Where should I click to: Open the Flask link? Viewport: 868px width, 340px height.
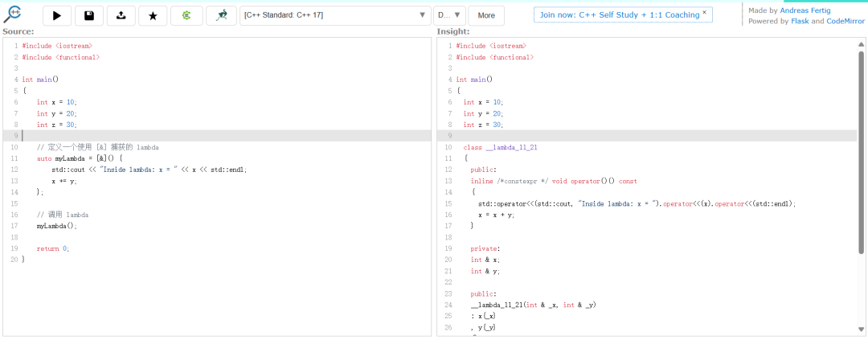(x=800, y=21)
